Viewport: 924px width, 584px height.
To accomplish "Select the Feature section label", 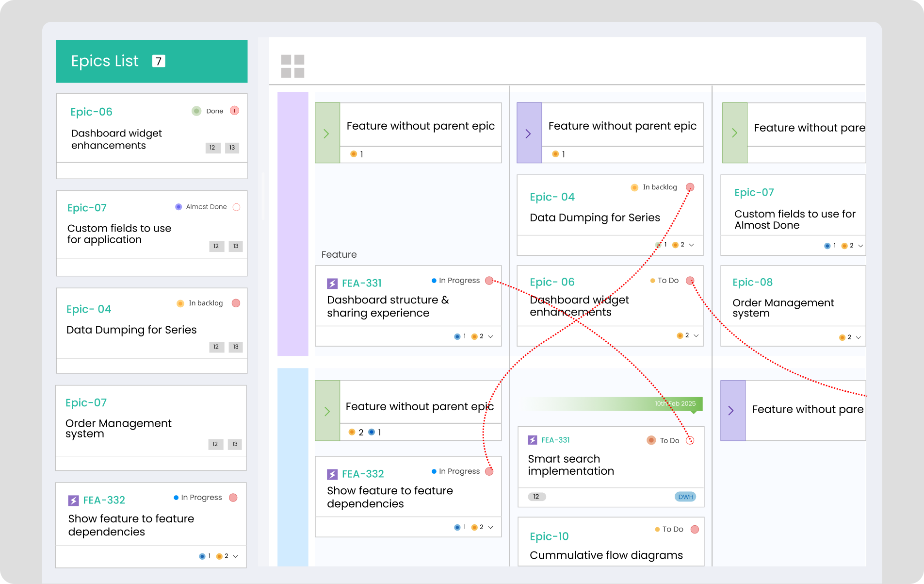I will [x=339, y=254].
